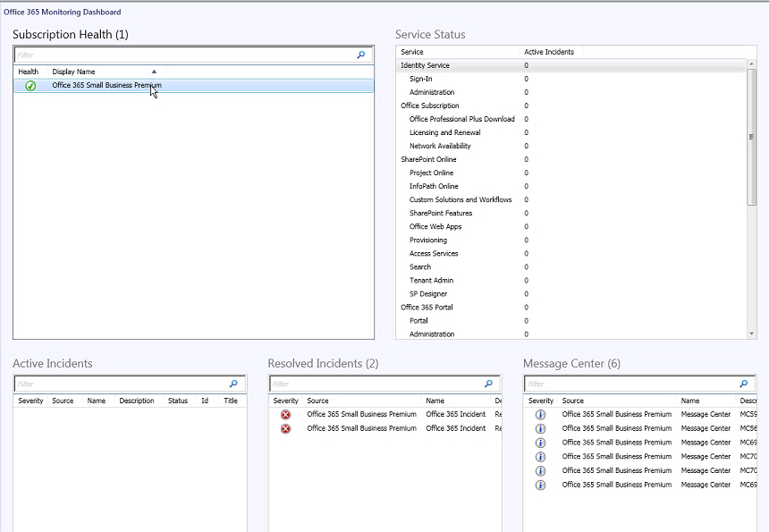Viewport: 769px width, 532px height.
Task: Select Custom Solutions and Workflows row
Action: pos(571,200)
